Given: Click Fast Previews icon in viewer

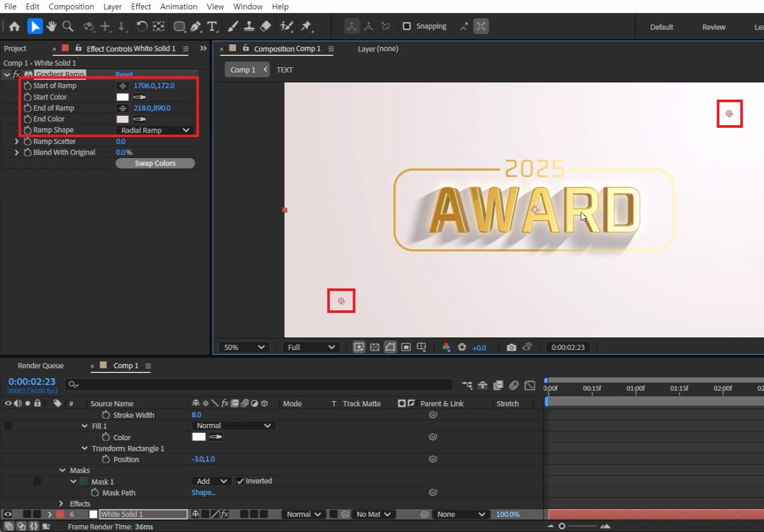Looking at the screenshot, I should [x=359, y=347].
